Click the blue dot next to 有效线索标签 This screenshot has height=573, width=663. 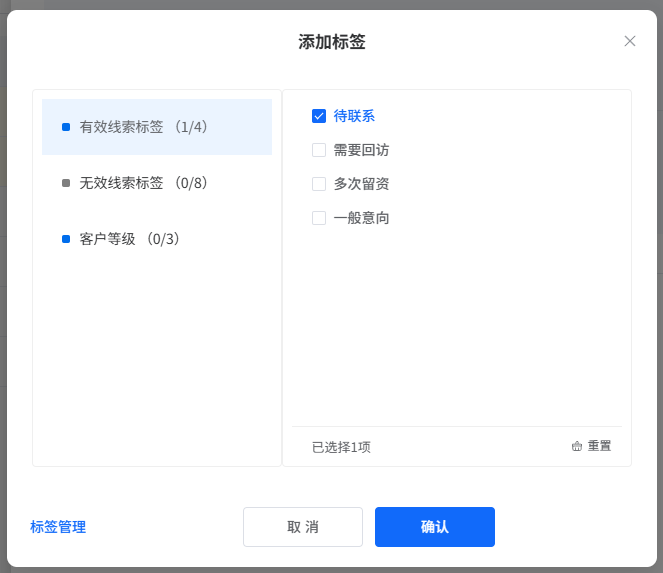(x=66, y=127)
